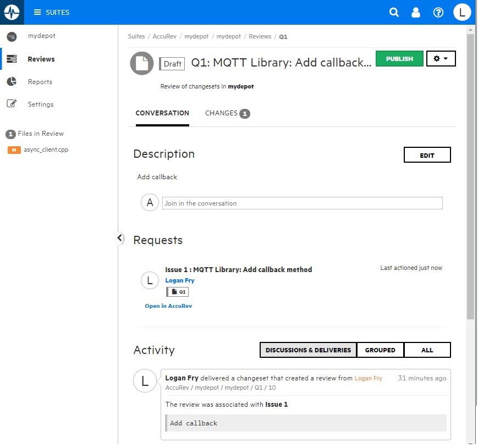
Task: Collapse the sidebar with the chevron arrow
Action: click(x=120, y=238)
